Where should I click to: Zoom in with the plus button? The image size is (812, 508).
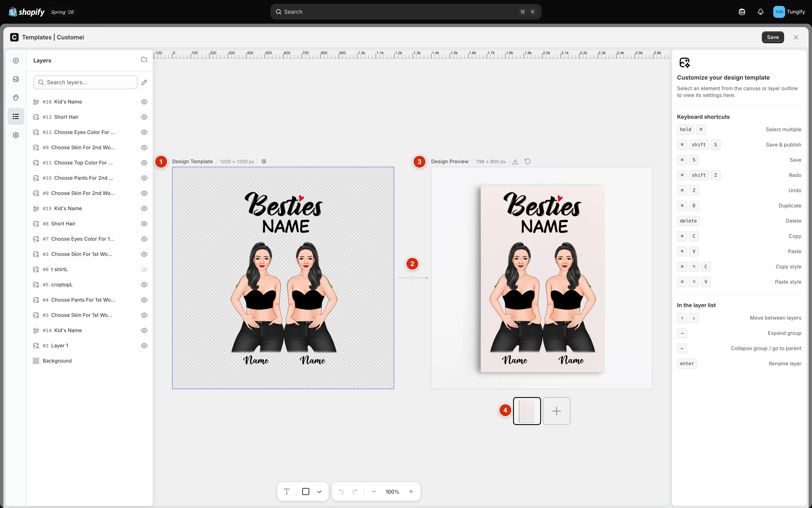coord(411,491)
